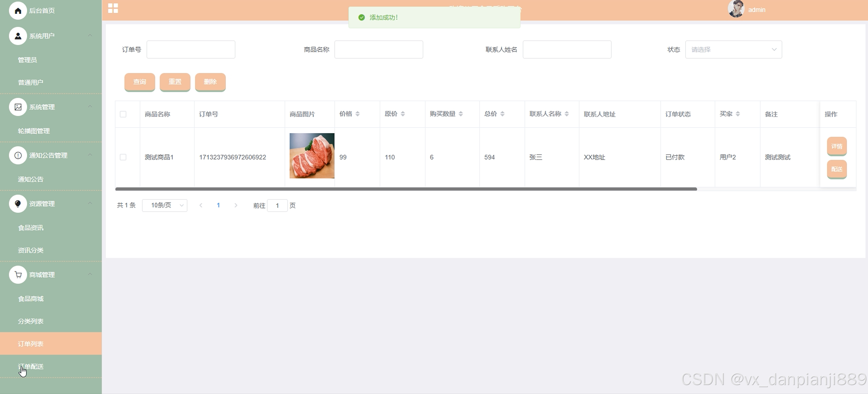The width and height of the screenshot is (868, 394).
Task: Toggle sidebar with the grid icon in header
Action: (x=113, y=8)
